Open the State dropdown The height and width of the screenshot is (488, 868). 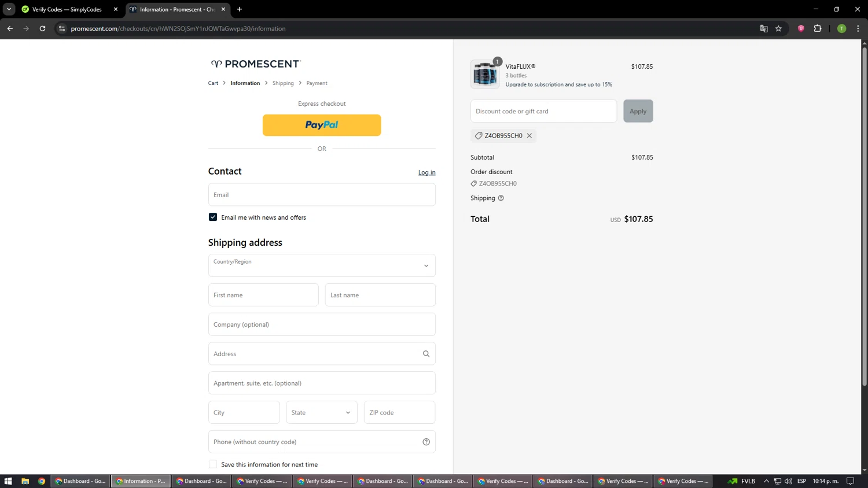[x=322, y=412]
